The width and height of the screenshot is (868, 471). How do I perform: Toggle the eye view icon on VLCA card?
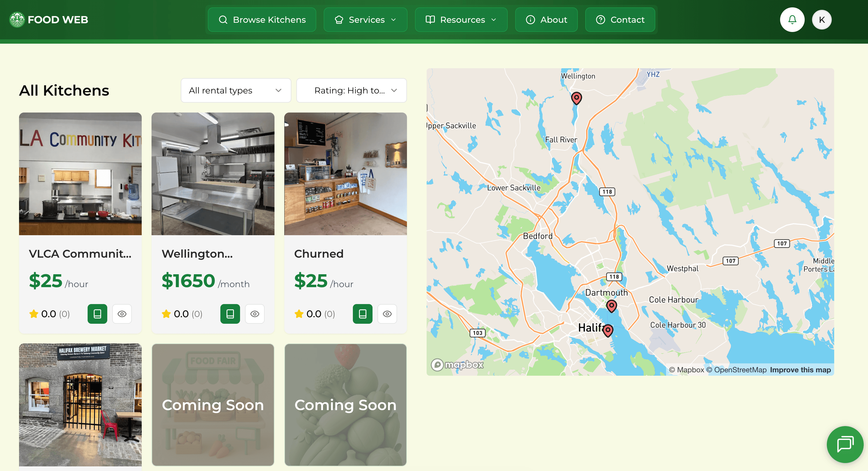(122, 314)
